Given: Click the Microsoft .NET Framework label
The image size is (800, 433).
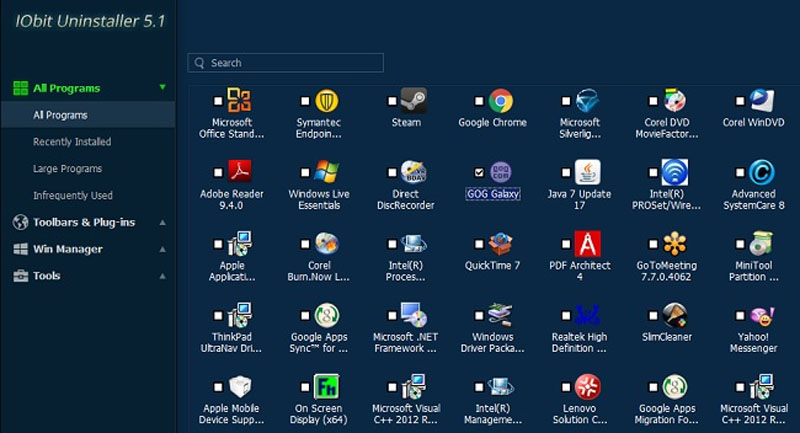Looking at the screenshot, I should [405, 343].
